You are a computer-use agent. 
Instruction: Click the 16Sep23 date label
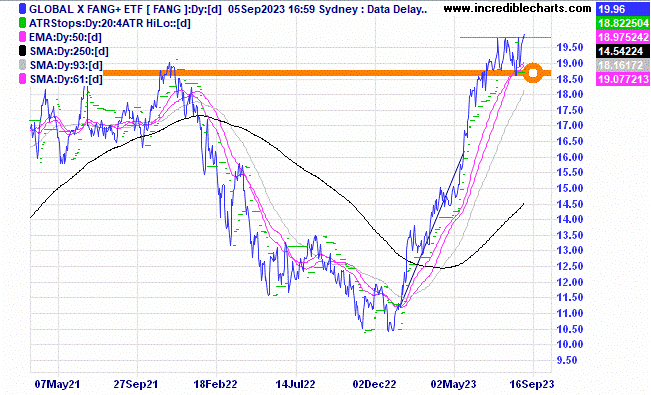tap(532, 384)
